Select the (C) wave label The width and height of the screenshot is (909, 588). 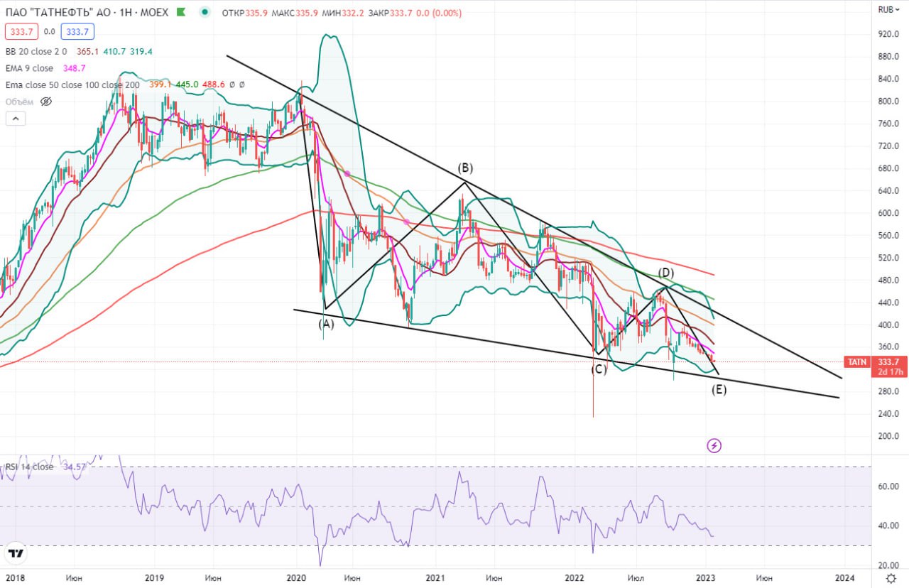click(599, 369)
